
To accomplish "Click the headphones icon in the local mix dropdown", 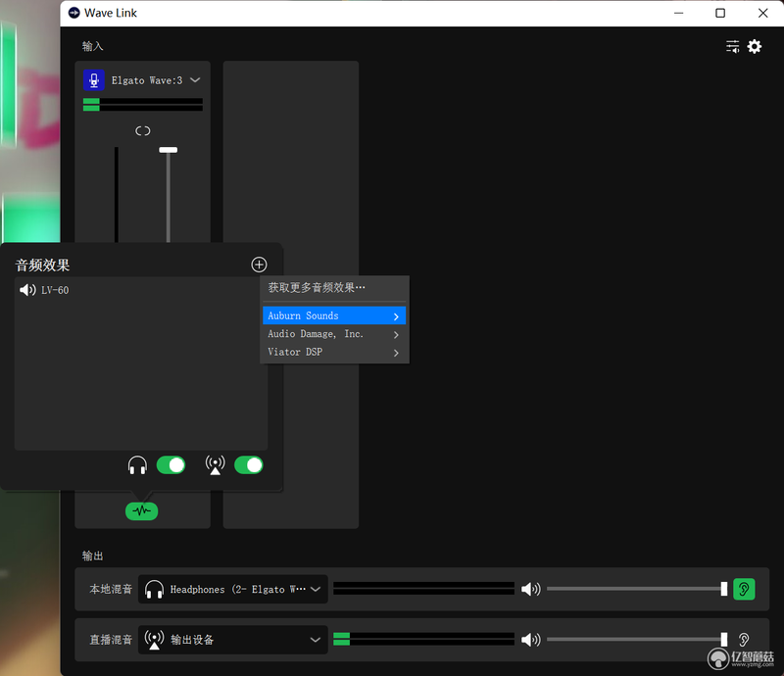I will (154, 590).
